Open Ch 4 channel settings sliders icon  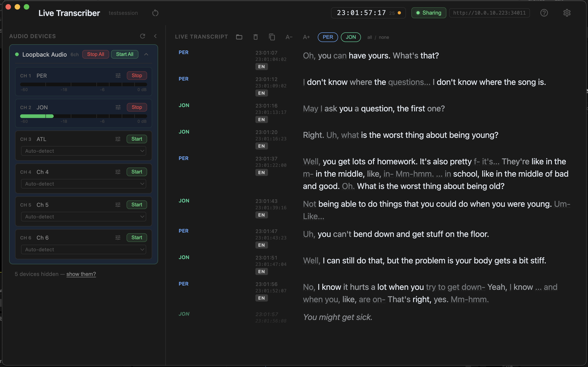118,172
